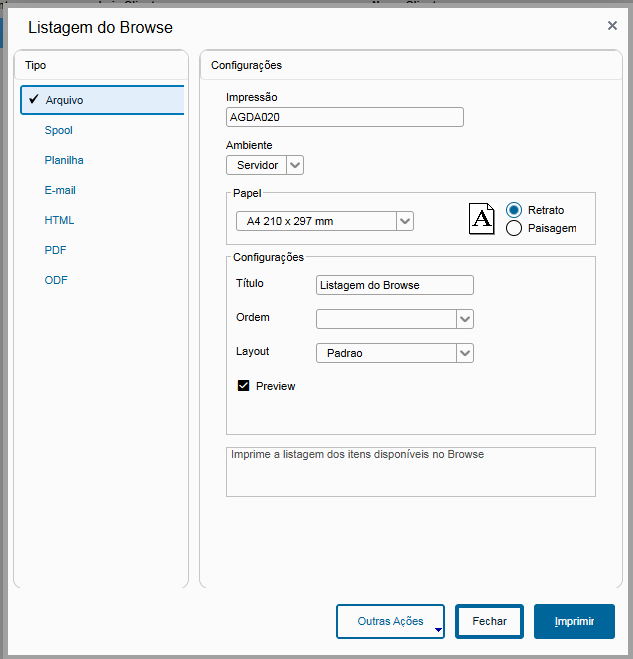This screenshot has height=659, width=633.
Task: Select PDF output type
Action: 56,250
